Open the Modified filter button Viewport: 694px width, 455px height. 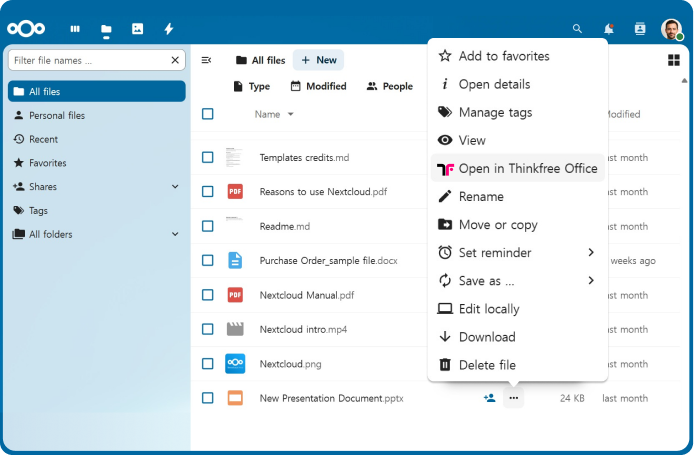(x=318, y=86)
